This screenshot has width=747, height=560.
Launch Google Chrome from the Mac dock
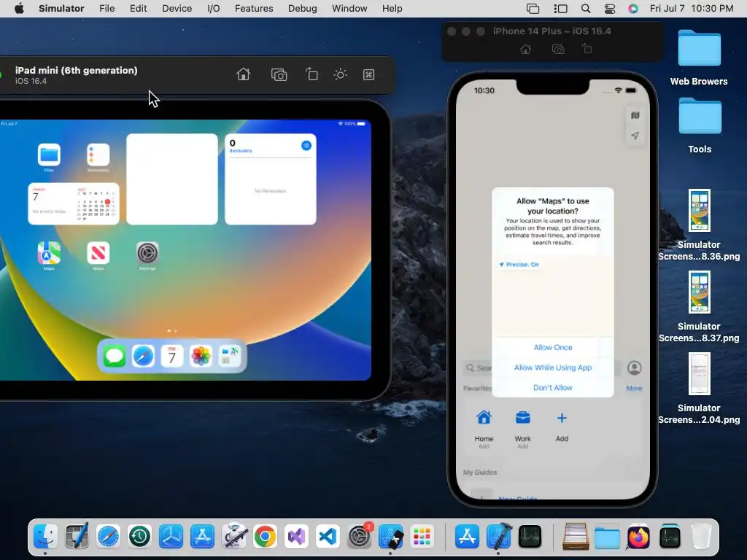point(265,537)
